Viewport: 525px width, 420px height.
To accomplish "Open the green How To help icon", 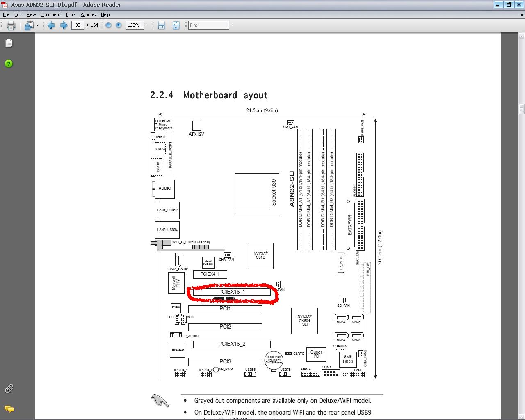I will click(9, 64).
